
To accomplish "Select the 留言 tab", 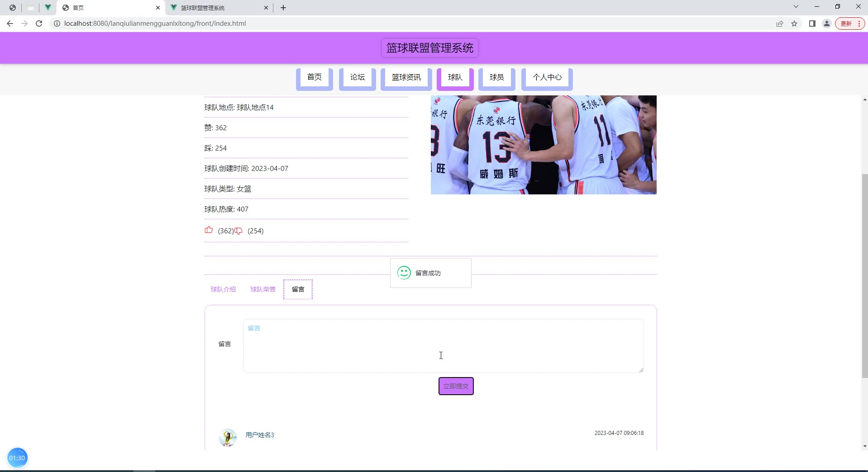I will [298, 289].
